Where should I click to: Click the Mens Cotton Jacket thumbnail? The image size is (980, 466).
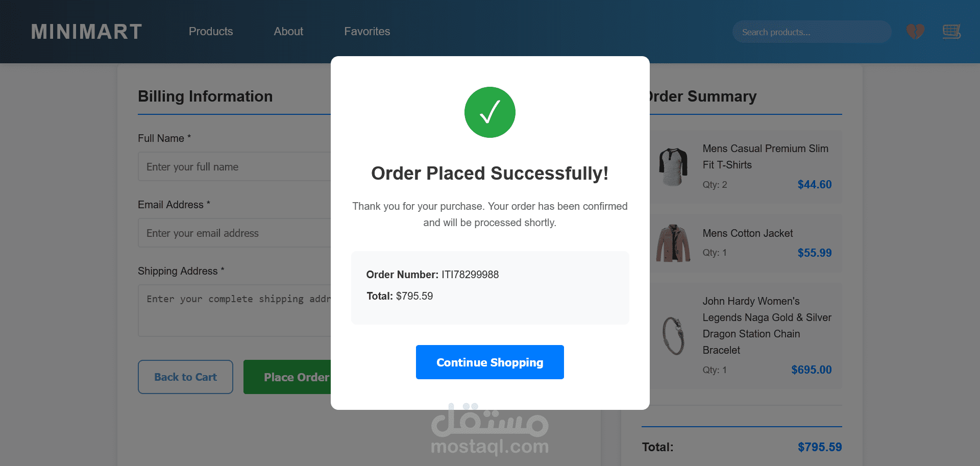click(x=673, y=243)
